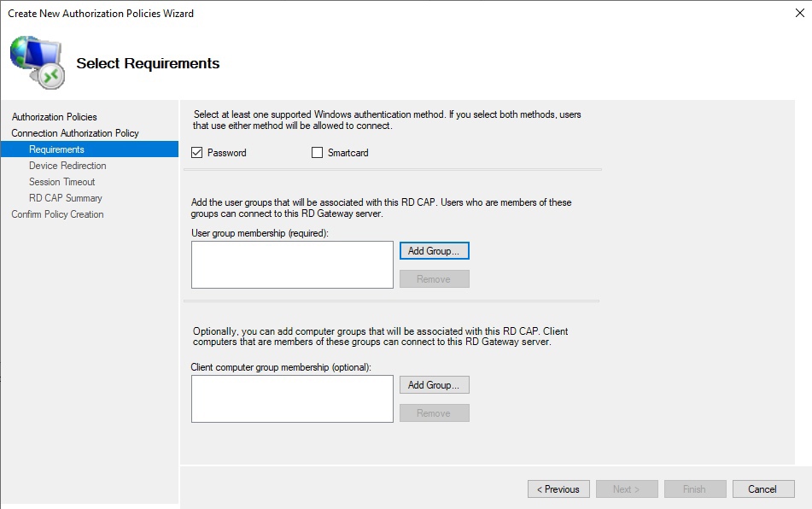The image size is (812, 509).
Task: Click the Create New Authorization Policies Wizard title
Action: click(101, 14)
